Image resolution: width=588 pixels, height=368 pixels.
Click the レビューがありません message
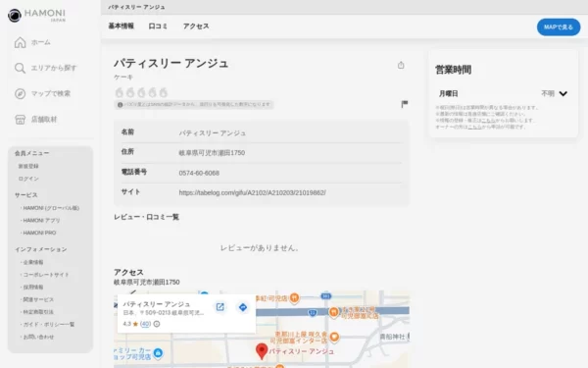coord(259,248)
